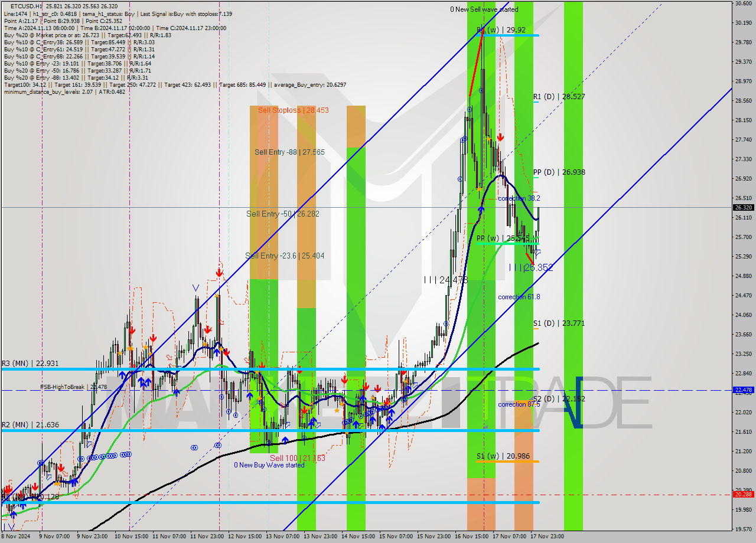Click the '13 Nov 07:00' time label
This screenshot has height=543, width=756.
coord(282,537)
